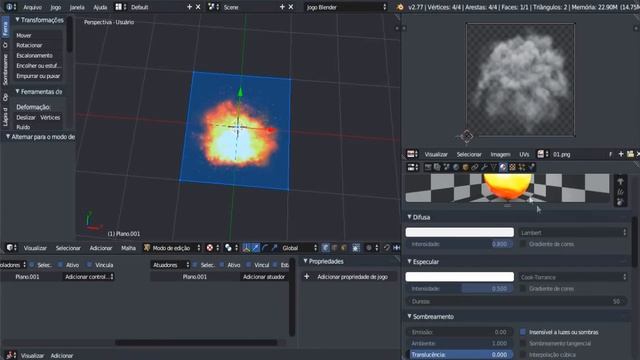Click plus icon beside Adicionar propriedade de jogo
Viewport: 640px width, 360px height.
click(x=307, y=277)
